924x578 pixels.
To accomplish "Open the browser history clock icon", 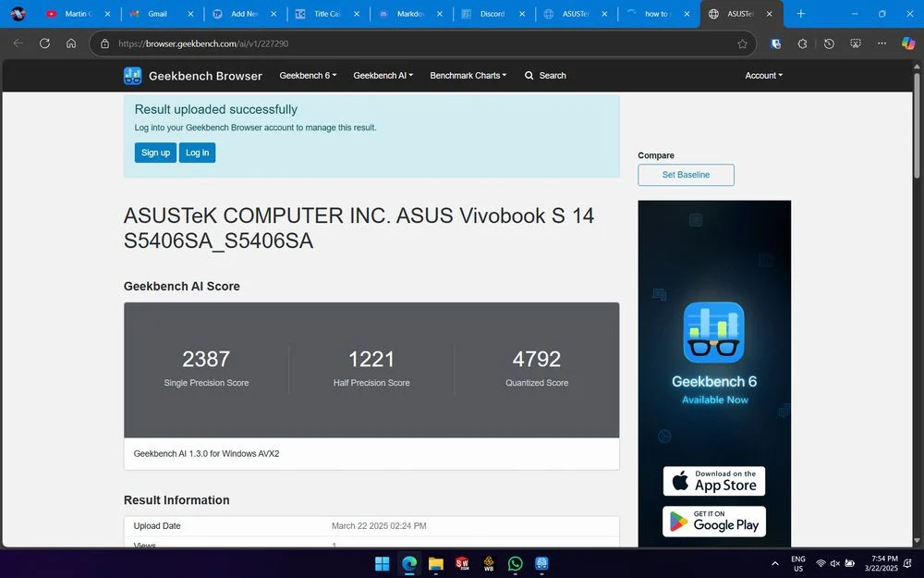I will point(829,43).
